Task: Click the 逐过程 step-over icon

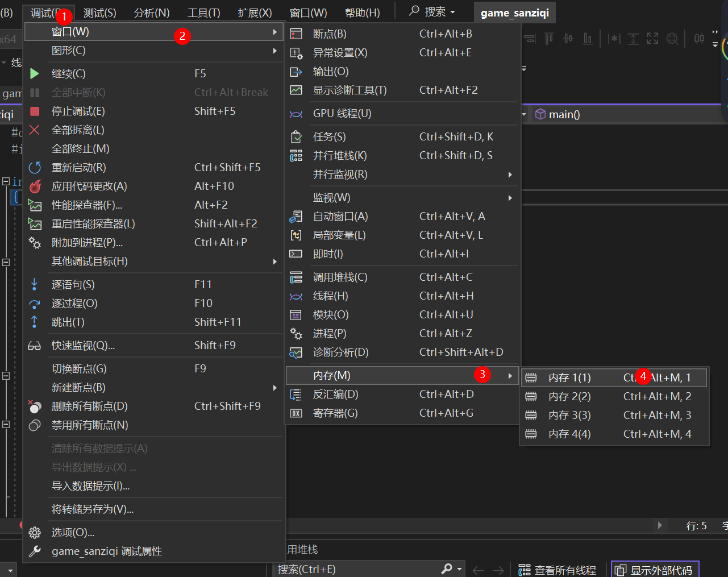Action: 35,304
